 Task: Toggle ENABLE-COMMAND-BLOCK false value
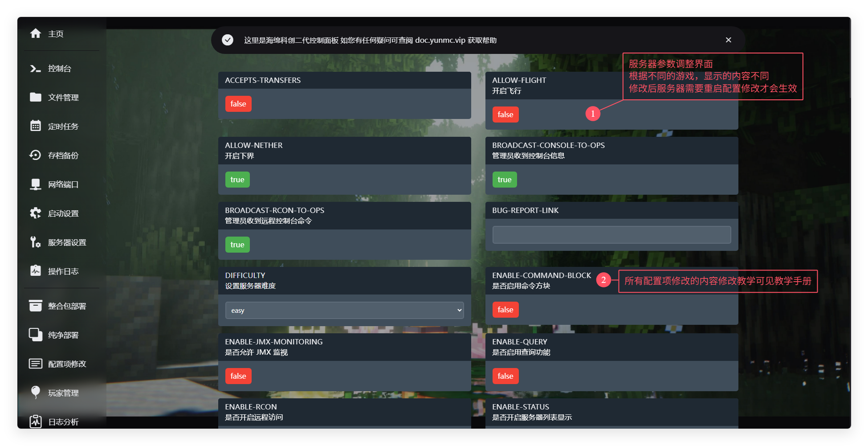click(505, 310)
